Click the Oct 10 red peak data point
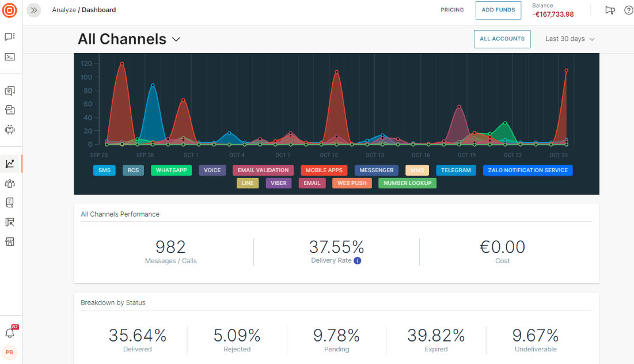 [336, 72]
